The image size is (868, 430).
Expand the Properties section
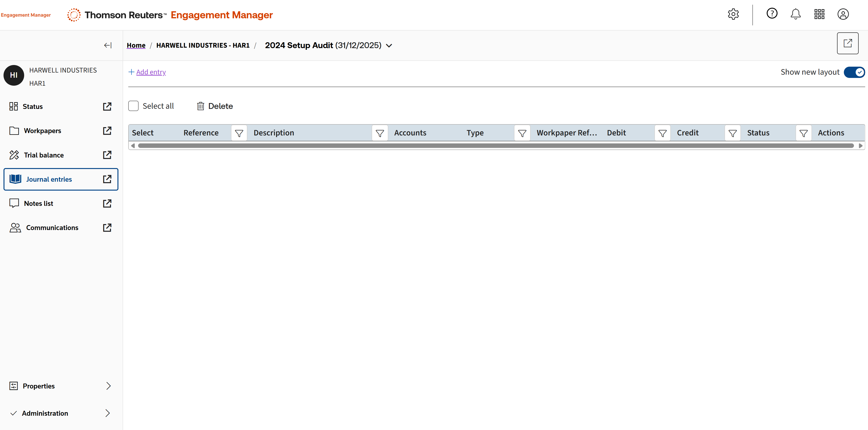108,386
